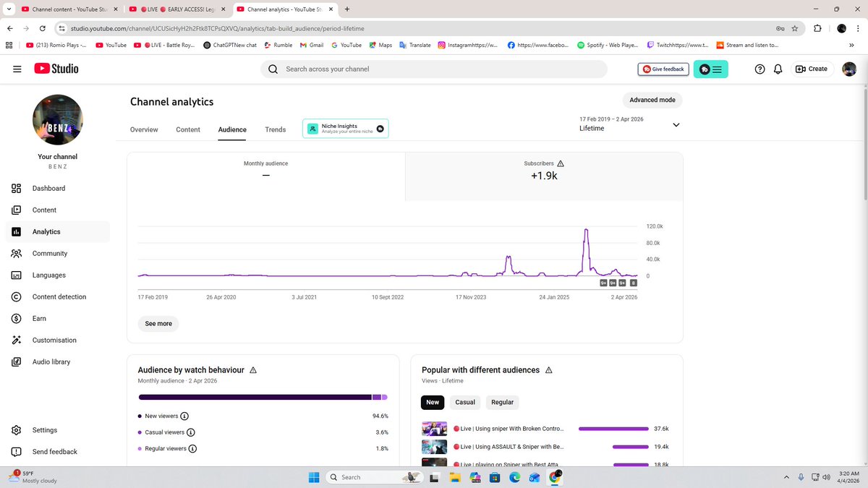This screenshot has width=868, height=488.
Task: Expand the bookmarks overflow chevron
Action: 851,45
